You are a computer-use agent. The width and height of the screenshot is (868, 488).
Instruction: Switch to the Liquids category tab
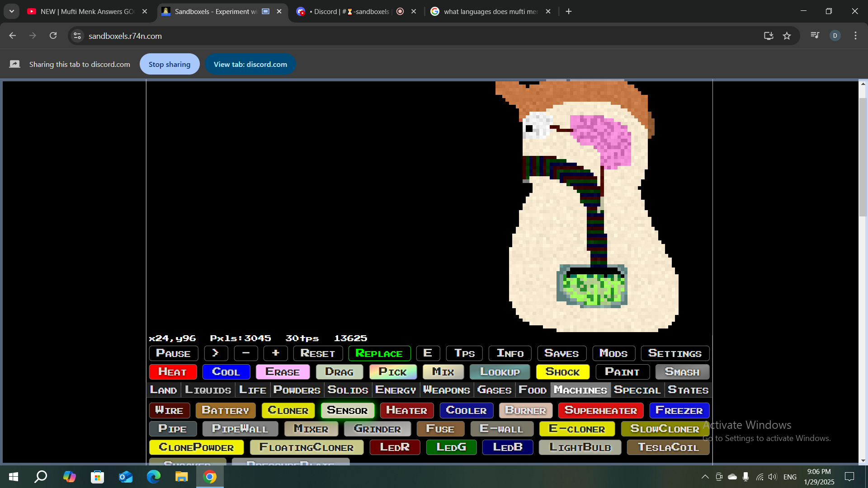point(208,390)
